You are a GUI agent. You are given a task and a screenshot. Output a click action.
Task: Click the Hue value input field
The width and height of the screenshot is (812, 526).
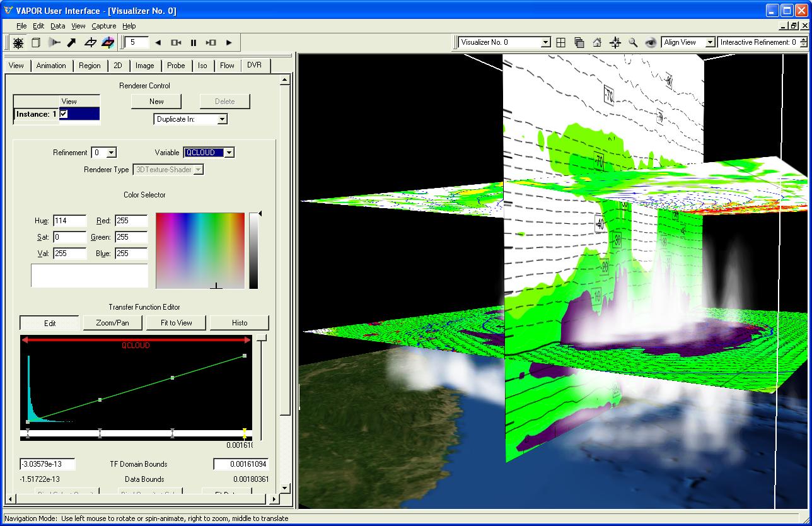69,221
